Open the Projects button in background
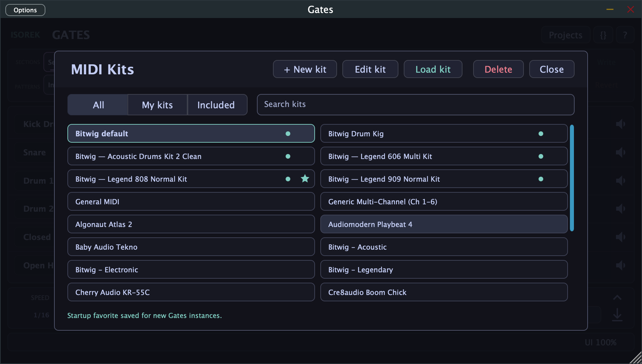The width and height of the screenshot is (642, 364). click(x=566, y=35)
